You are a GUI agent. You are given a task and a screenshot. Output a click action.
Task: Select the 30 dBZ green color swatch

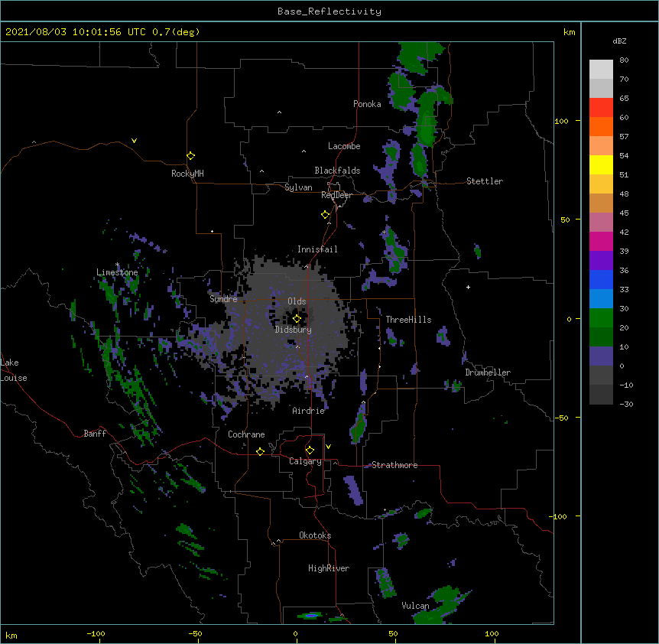click(x=601, y=318)
